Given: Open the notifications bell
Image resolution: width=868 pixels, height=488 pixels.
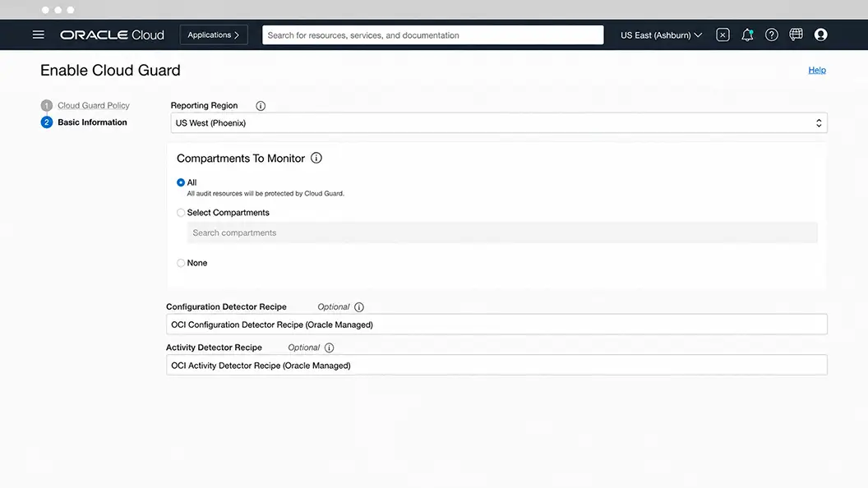Looking at the screenshot, I should 747,35.
